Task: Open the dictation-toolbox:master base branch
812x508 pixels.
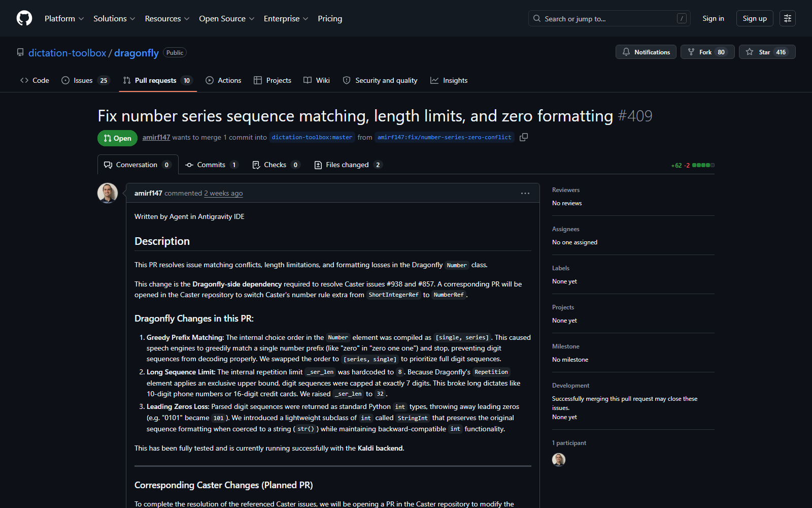Action: 312,137
